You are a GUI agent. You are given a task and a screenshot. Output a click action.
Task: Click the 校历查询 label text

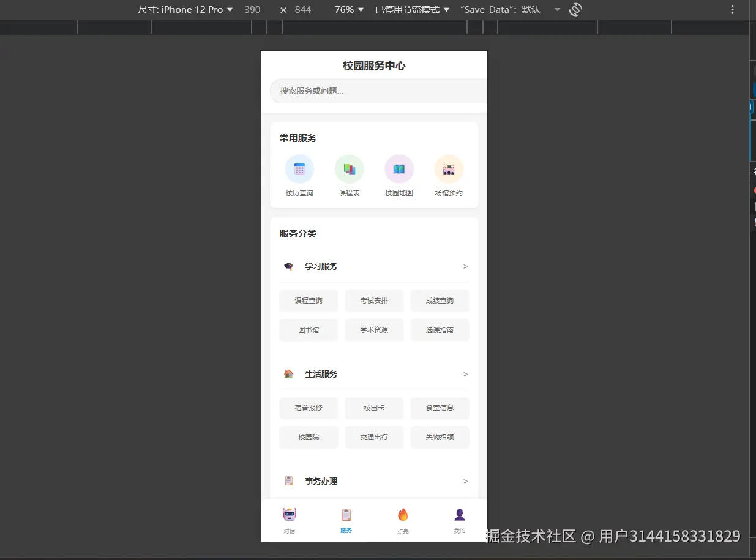[299, 193]
